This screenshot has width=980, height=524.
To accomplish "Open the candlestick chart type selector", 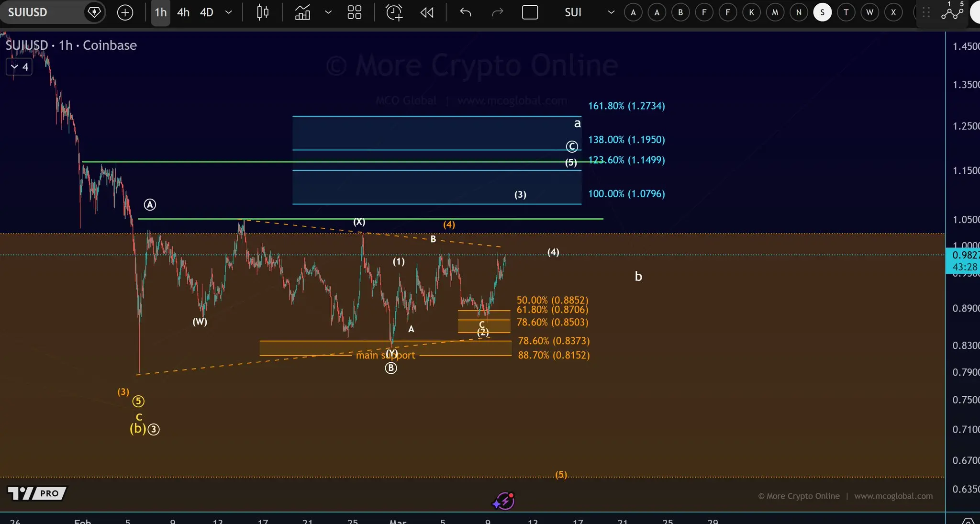I will coord(263,12).
